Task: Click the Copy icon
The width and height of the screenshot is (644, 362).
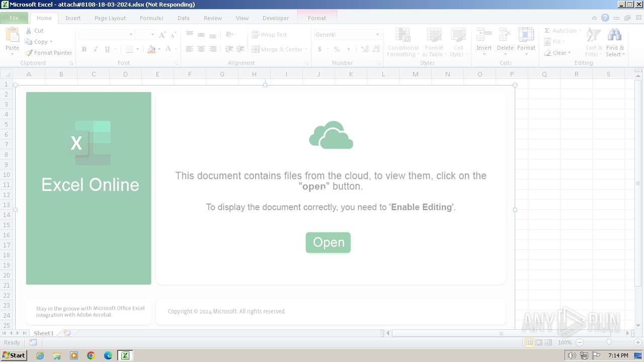Action: (29, 42)
